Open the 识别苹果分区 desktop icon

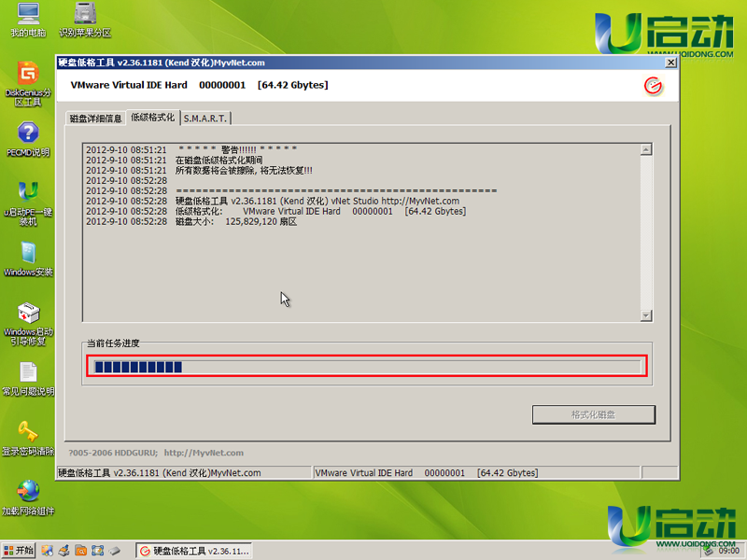[x=85, y=20]
